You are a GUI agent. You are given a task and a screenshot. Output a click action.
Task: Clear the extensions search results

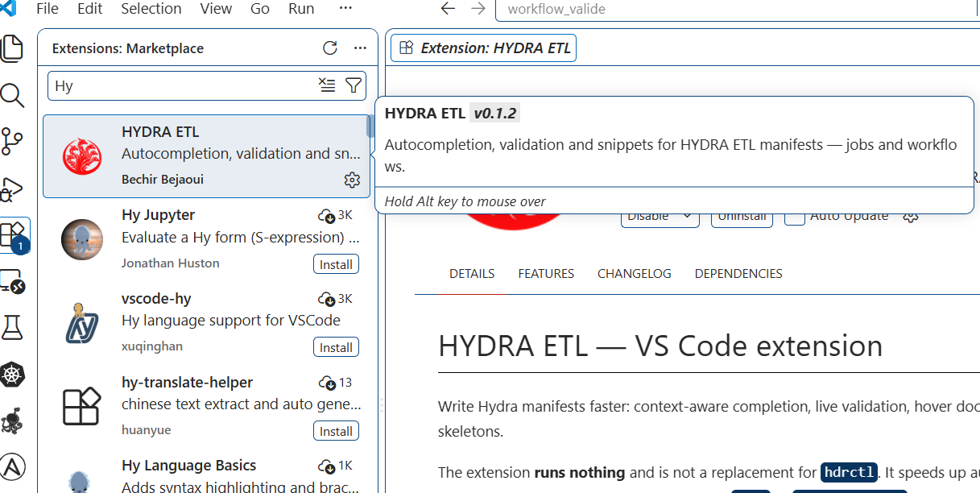326,85
